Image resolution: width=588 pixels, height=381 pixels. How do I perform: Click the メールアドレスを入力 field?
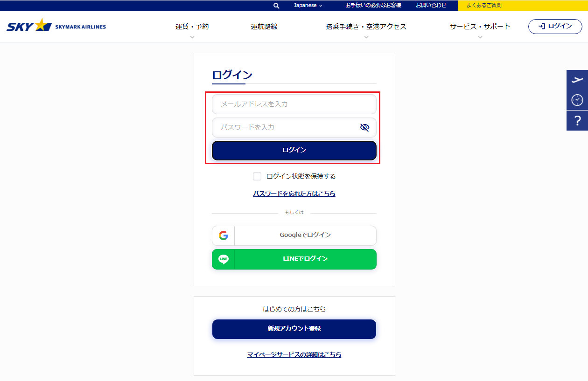click(294, 104)
